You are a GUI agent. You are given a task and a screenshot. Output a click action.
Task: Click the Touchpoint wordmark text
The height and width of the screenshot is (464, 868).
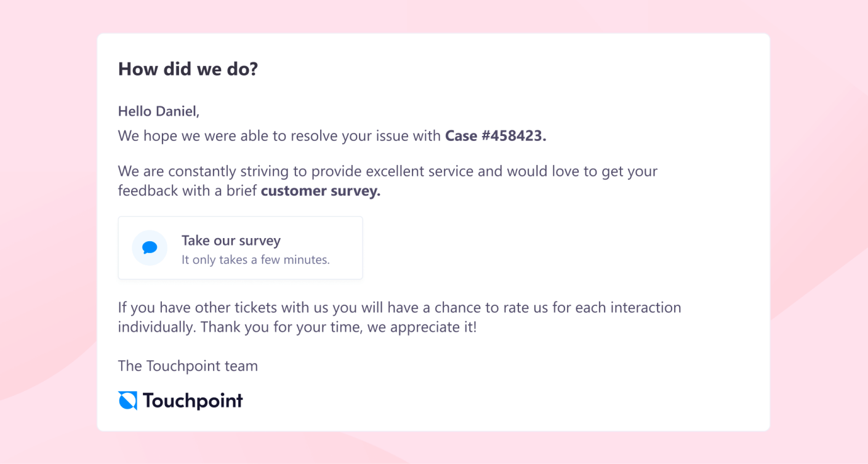tap(193, 401)
